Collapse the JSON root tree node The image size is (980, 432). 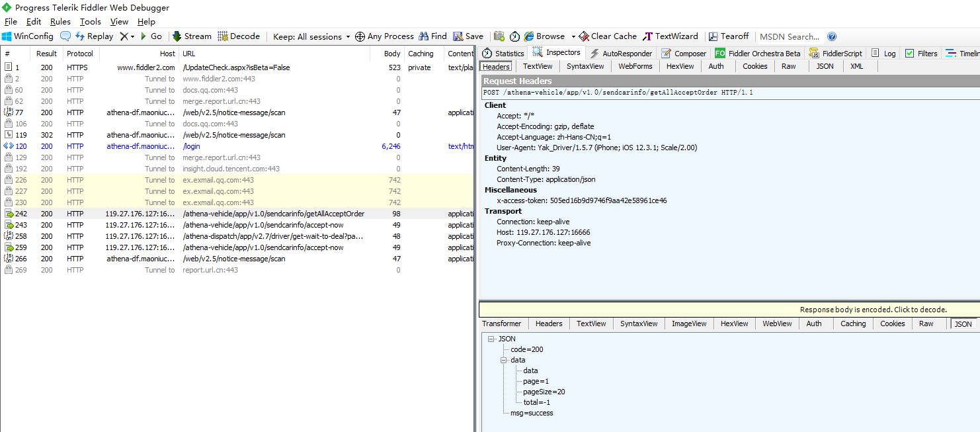[491, 339]
